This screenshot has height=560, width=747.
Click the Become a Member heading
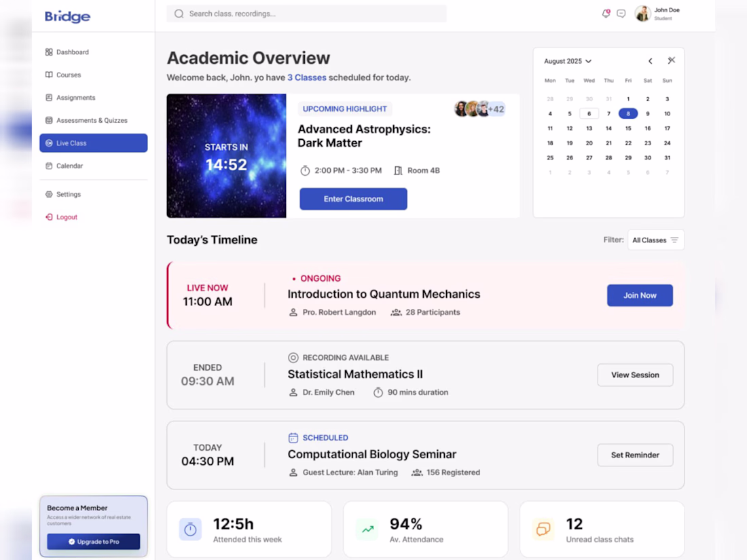coord(77,508)
